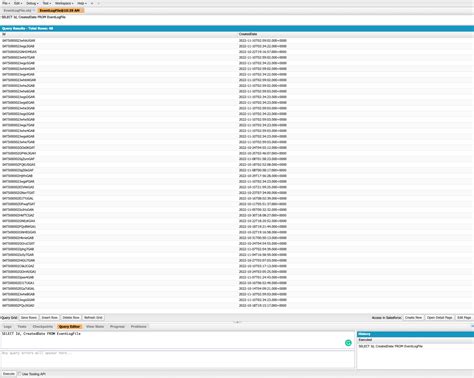This screenshot has height=378, width=474.
Task: Click the Save Rows button
Action: 29,317
